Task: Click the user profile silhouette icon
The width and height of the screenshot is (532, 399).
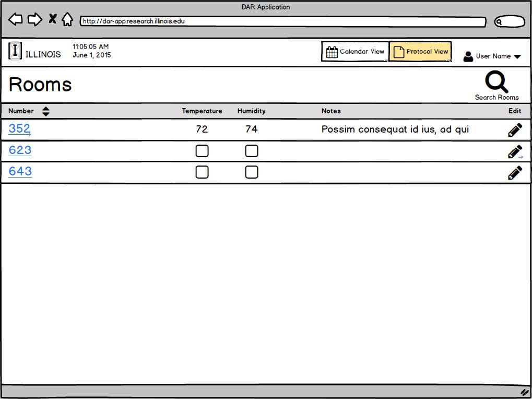Action: [468, 56]
